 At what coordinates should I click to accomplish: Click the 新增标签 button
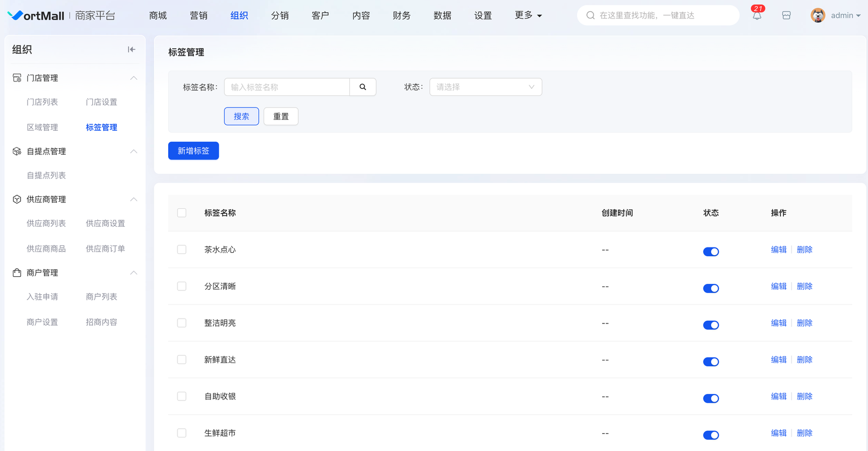click(193, 151)
